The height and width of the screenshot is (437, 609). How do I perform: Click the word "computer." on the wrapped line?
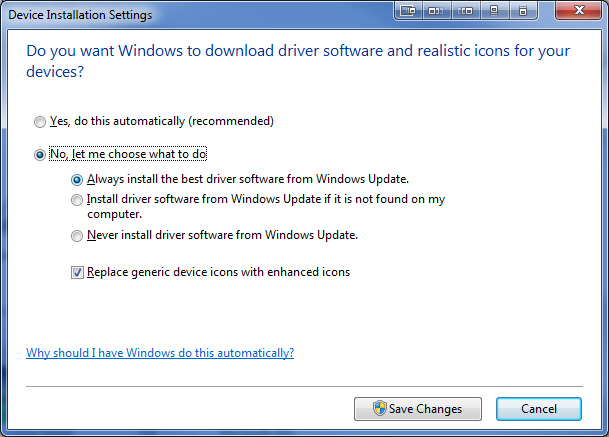tap(114, 214)
